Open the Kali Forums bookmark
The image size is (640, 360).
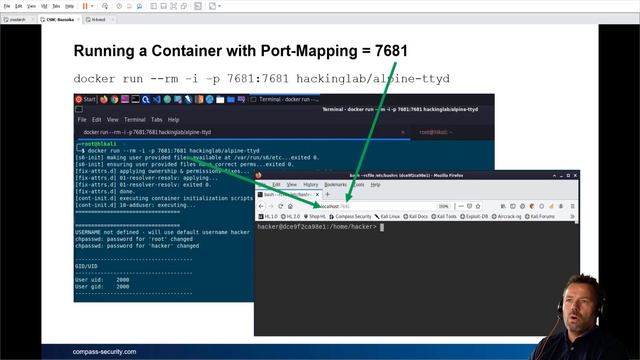tap(540, 216)
